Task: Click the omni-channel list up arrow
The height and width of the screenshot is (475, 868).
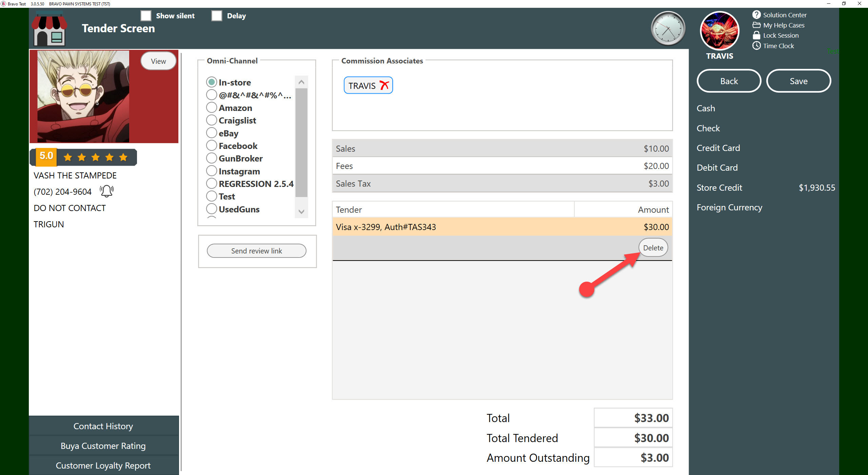Action: click(301, 82)
